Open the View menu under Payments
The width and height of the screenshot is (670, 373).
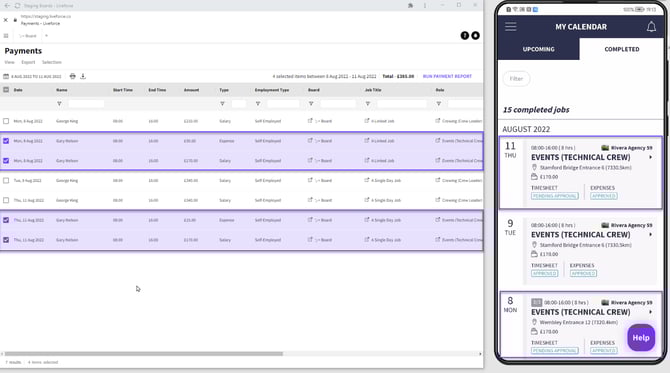click(9, 62)
